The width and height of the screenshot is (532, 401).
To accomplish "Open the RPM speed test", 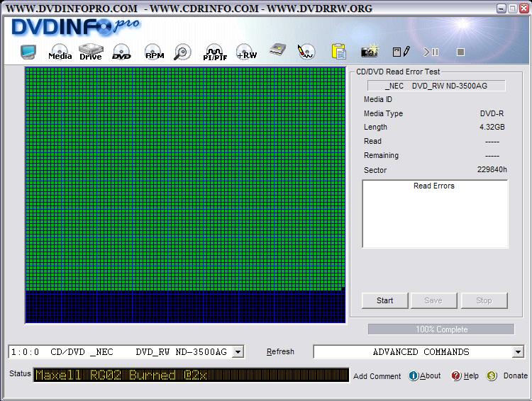I will (154, 52).
